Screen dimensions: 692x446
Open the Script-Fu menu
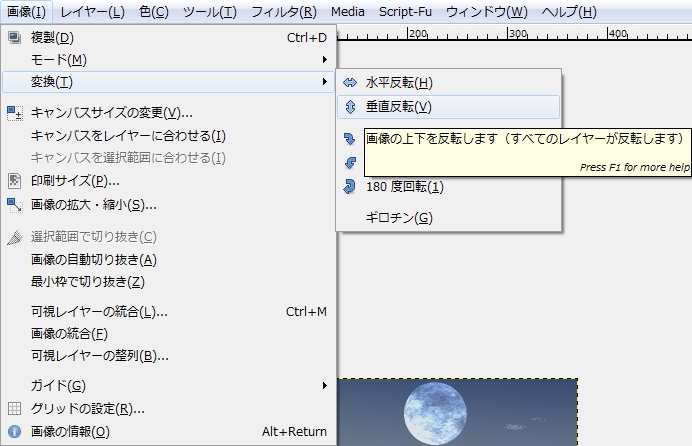405,11
